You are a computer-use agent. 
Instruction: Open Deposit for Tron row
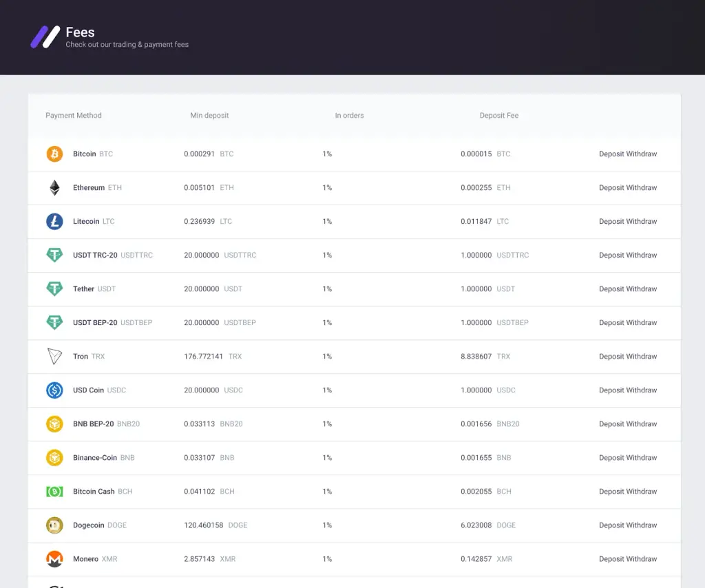tap(611, 356)
